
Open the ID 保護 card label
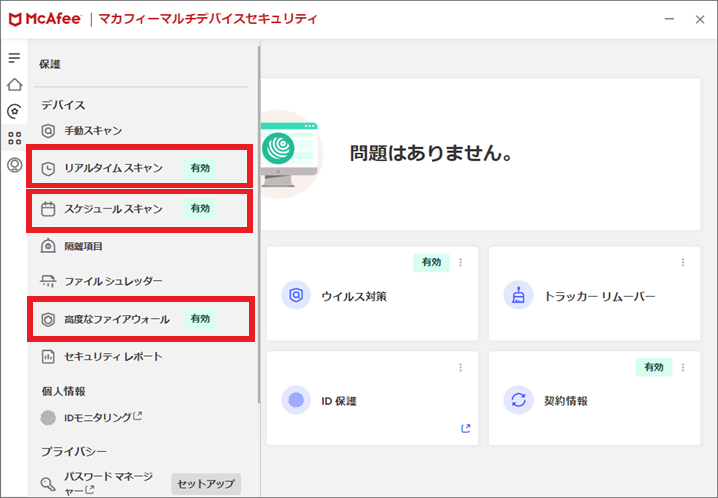[339, 401]
